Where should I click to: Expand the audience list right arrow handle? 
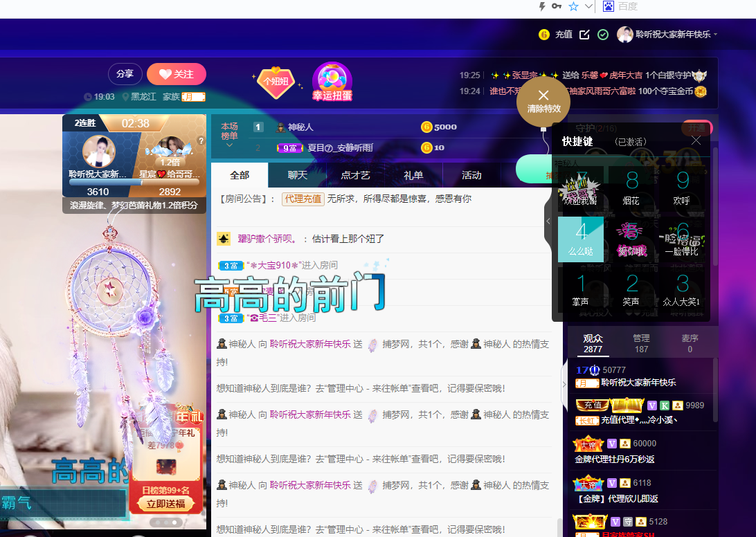tap(565, 384)
